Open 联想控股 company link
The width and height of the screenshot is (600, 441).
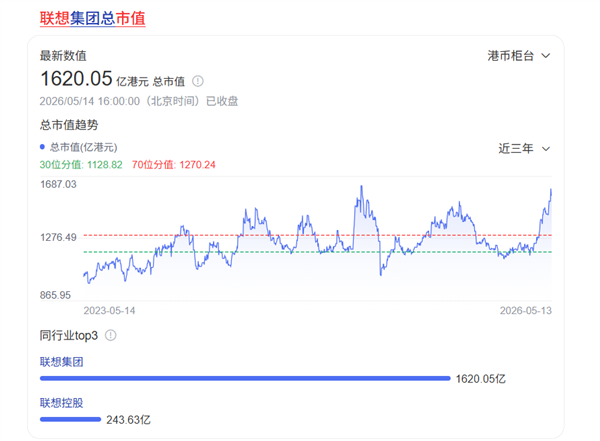(x=62, y=403)
